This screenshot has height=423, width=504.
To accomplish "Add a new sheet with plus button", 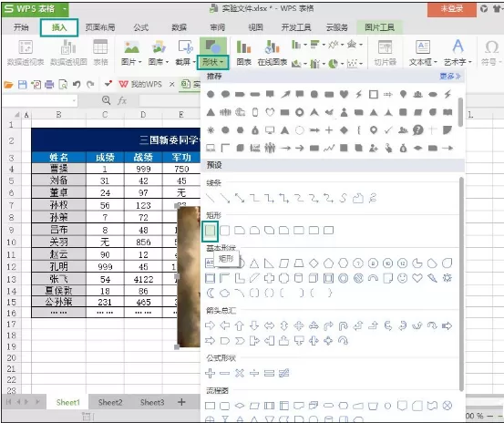I will [x=181, y=402].
